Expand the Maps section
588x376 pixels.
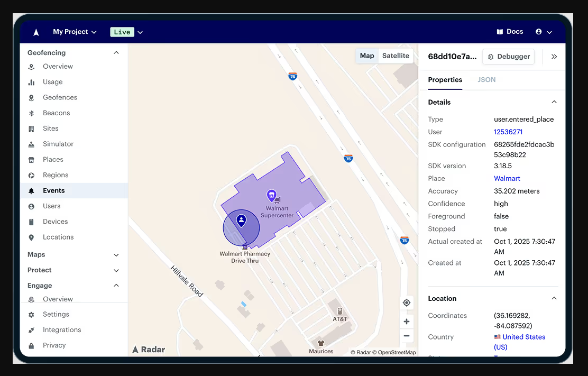tap(116, 255)
